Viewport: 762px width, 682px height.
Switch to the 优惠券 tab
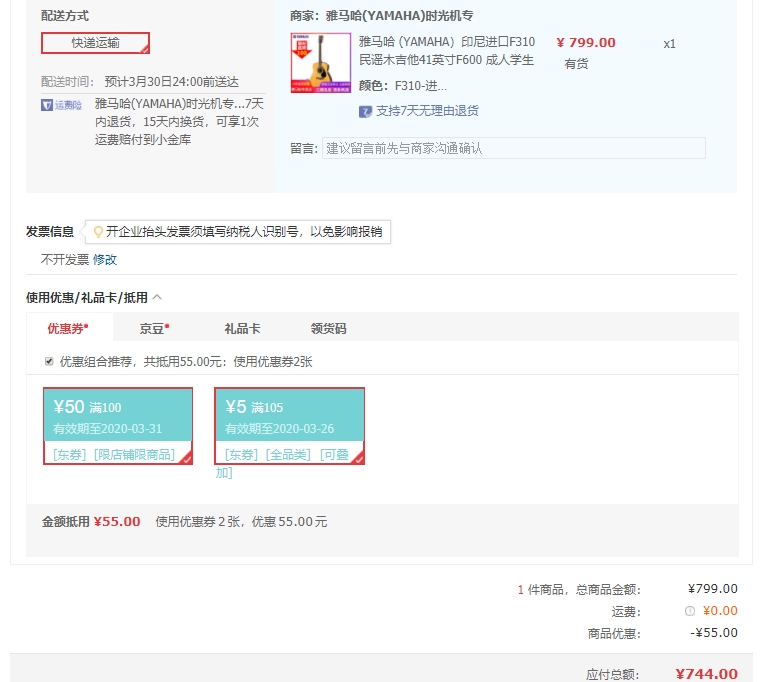[68, 329]
